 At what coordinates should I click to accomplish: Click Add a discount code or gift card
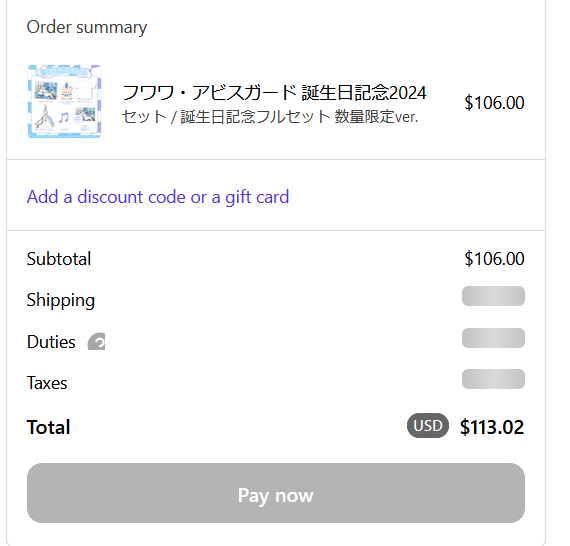pos(158,197)
